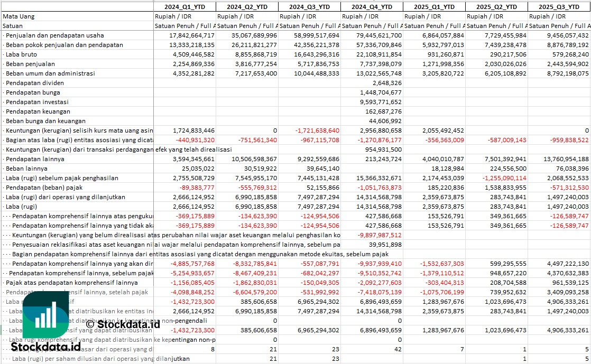Click the Beban lainnya row label
Screen dimensions: 591x364
click(x=26, y=169)
